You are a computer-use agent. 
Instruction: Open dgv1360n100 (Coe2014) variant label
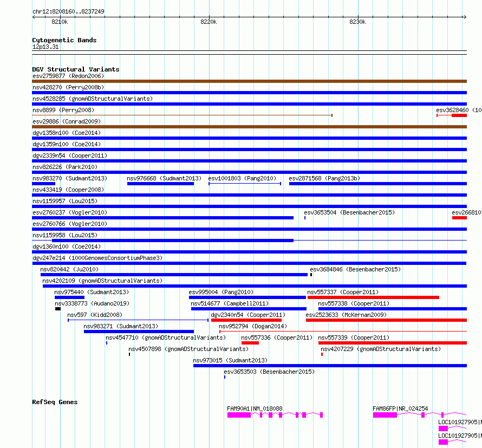[67, 246]
